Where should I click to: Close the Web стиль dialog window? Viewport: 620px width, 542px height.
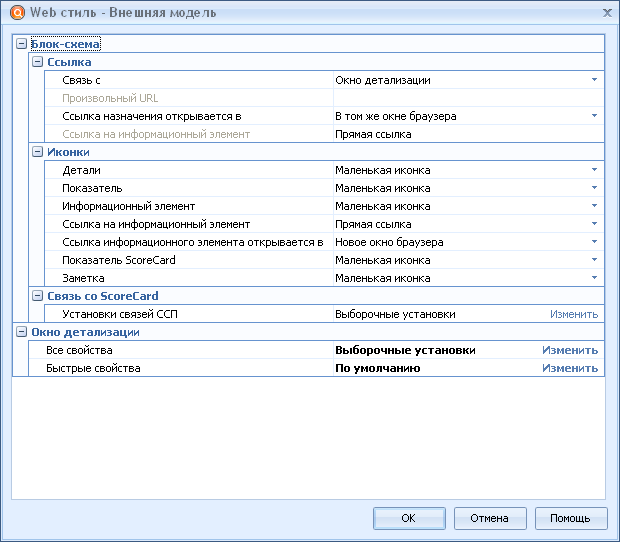coord(607,13)
